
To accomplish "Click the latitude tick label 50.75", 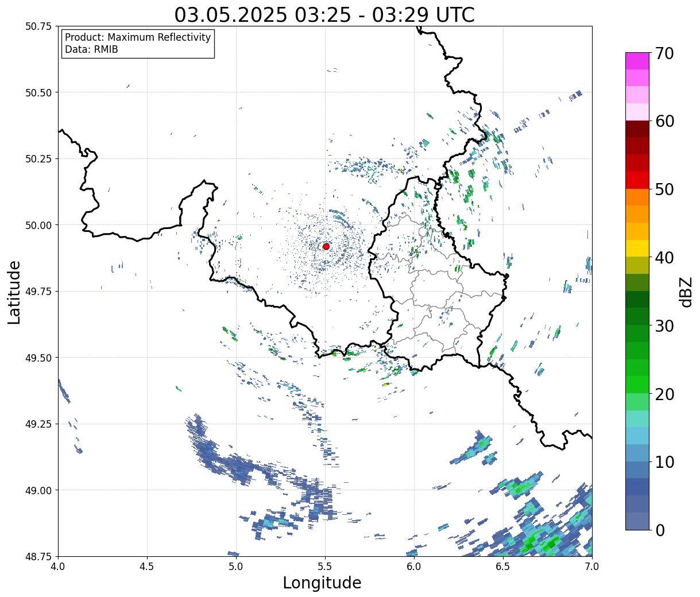I will tap(38, 26).
